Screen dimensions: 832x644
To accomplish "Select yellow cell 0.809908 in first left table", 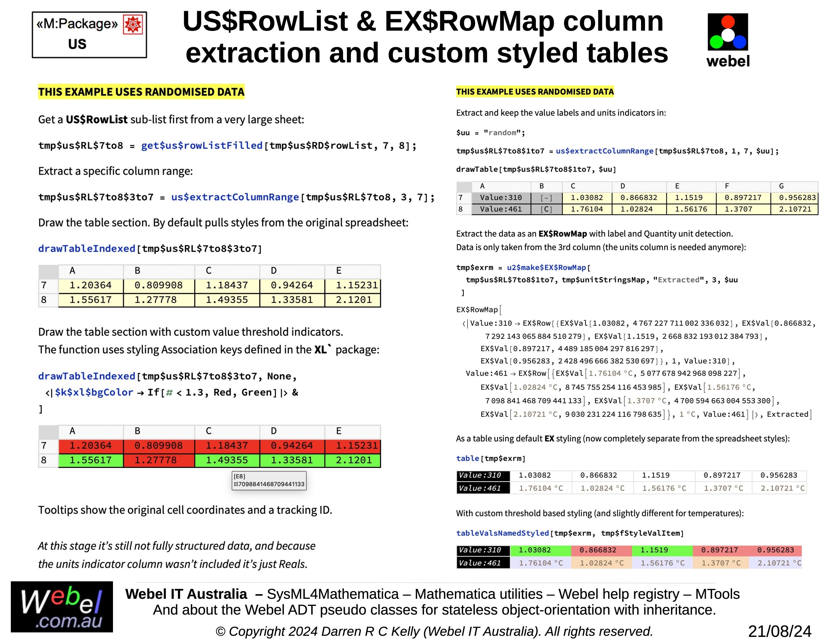I will (x=158, y=285).
